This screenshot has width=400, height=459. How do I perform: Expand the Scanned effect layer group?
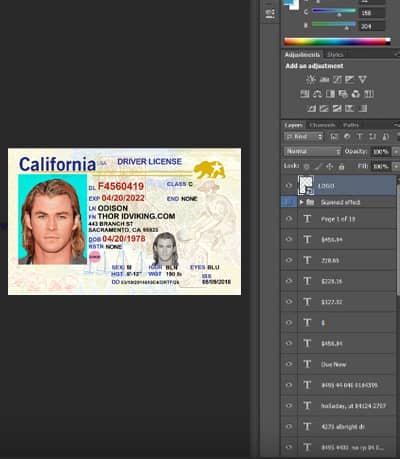(301, 202)
